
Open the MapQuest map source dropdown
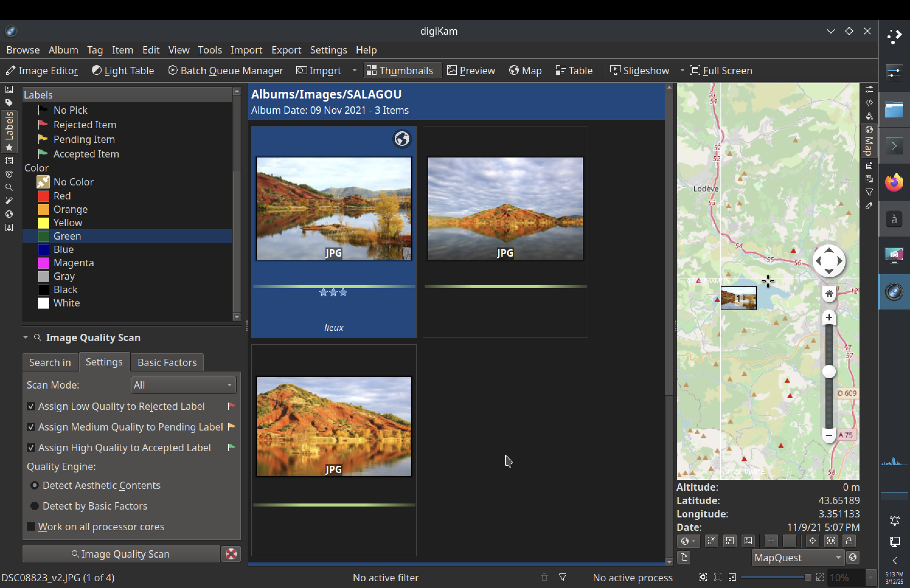(x=797, y=558)
